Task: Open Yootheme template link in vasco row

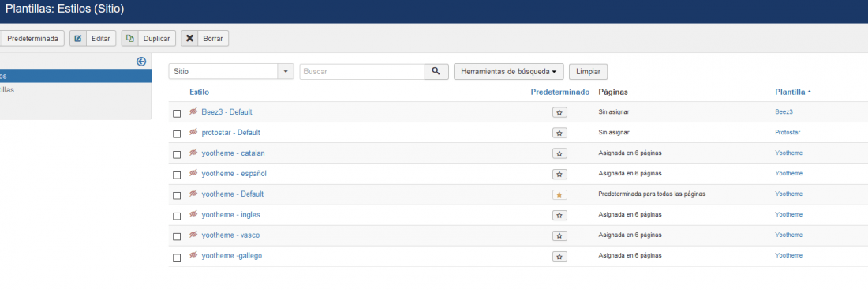Action: (789, 235)
